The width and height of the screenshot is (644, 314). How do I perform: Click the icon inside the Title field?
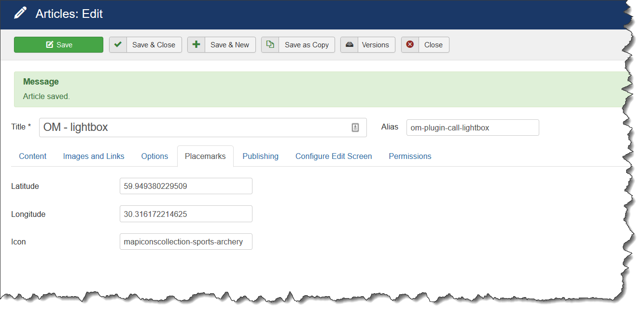(355, 128)
